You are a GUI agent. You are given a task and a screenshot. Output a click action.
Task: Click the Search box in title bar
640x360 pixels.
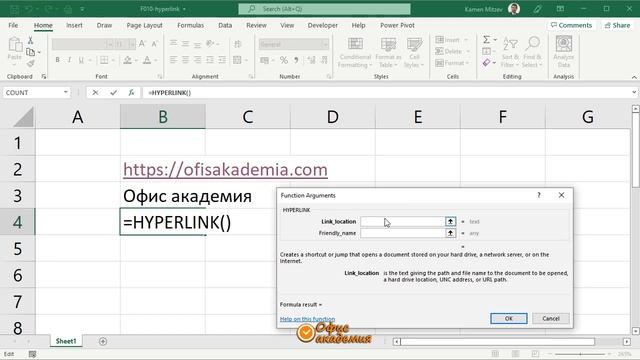pos(324,9)
